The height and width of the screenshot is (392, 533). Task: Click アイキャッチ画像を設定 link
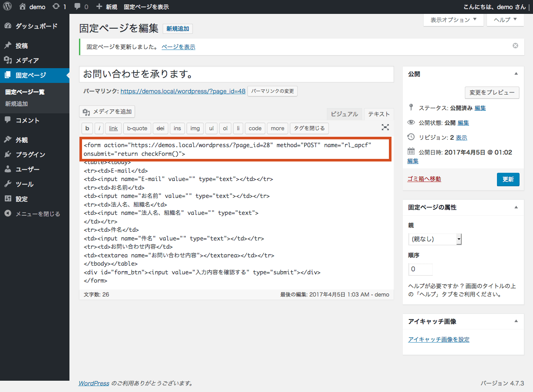(x=439, y=339)
